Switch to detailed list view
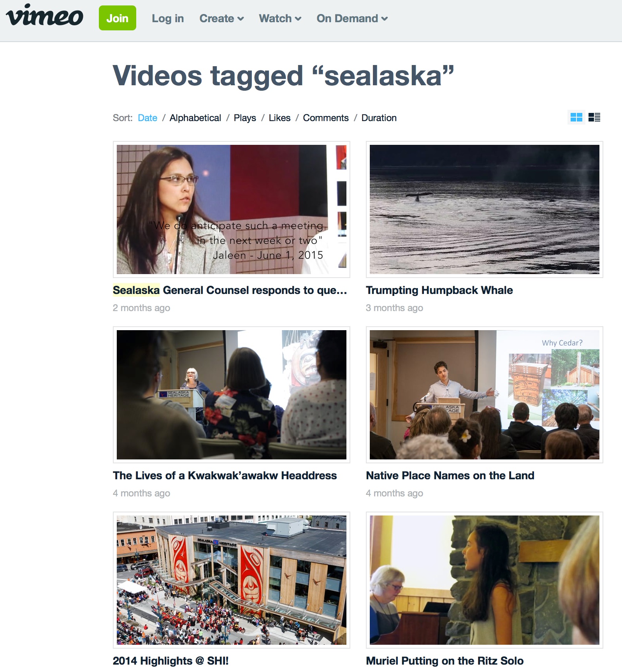This screenshot has width=622, height=672. tap(594, 117)
